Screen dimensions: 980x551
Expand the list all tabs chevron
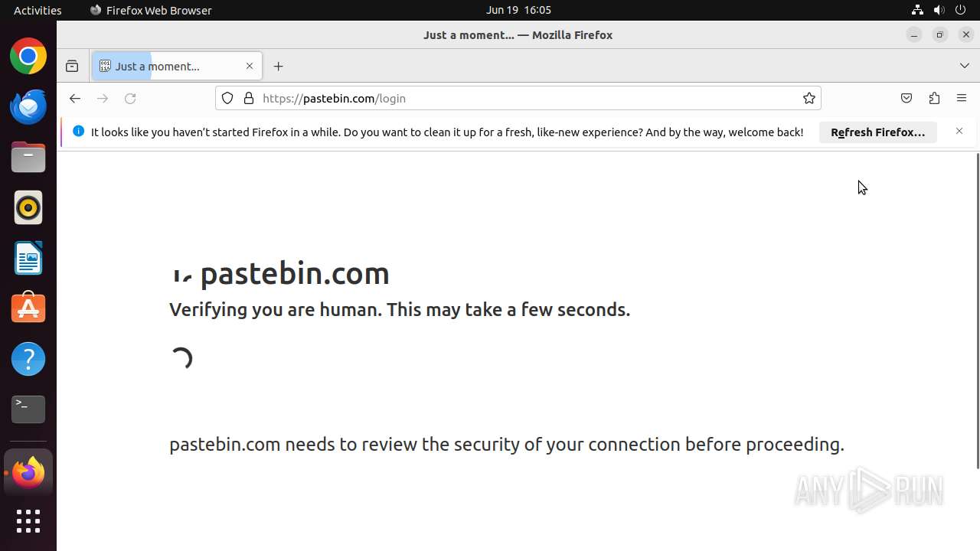click(964, 67)
